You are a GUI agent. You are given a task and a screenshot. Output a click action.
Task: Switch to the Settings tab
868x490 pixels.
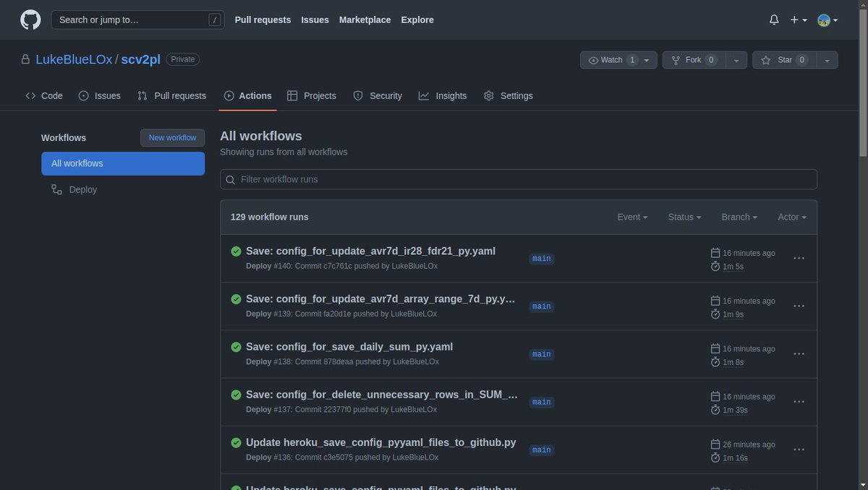(509, 95)
